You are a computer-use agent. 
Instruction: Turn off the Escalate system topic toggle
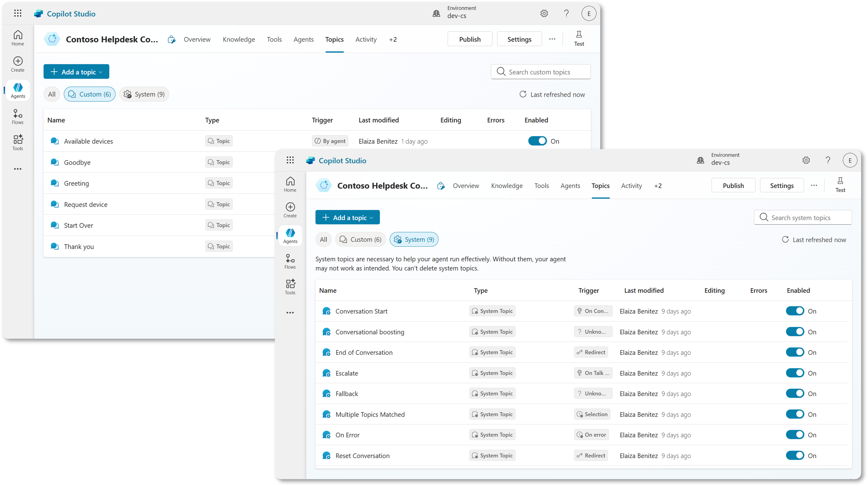point(795,373)
